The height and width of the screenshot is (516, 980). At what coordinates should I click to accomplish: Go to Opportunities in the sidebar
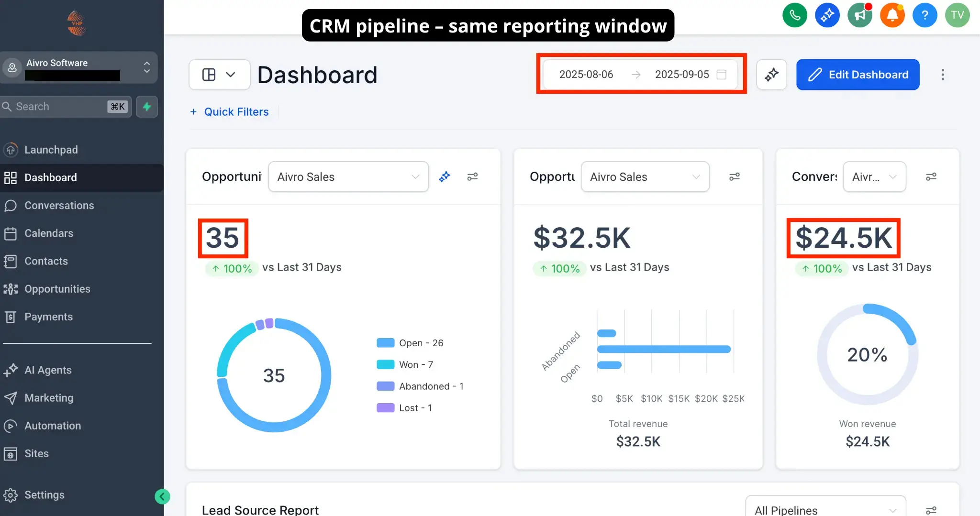pyautogui.click(x=57, y=289)
